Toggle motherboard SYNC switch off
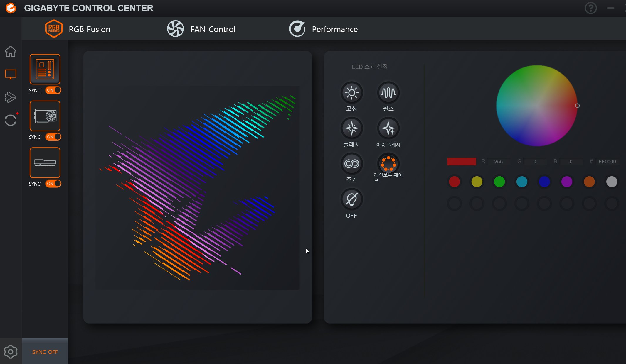This screenshot has height=364, width=626. point(53,90)
